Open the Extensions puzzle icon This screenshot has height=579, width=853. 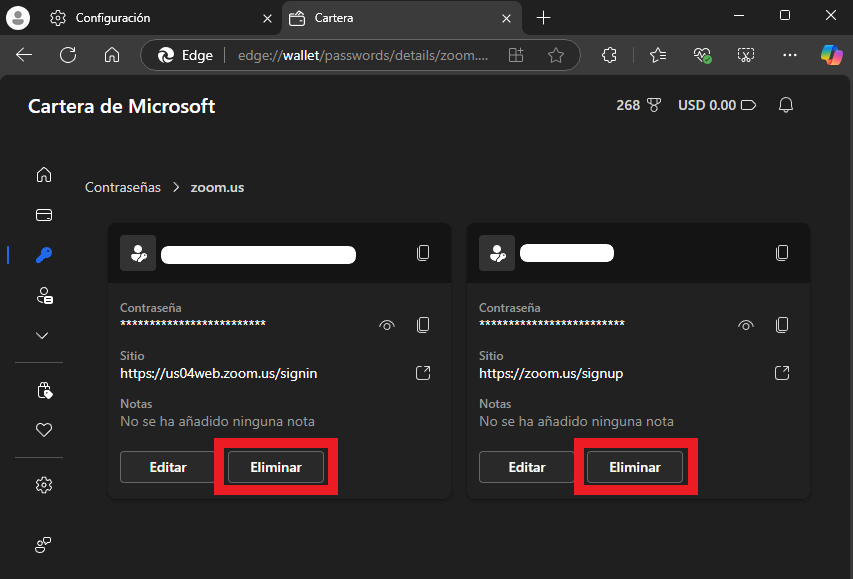(609, 55)
